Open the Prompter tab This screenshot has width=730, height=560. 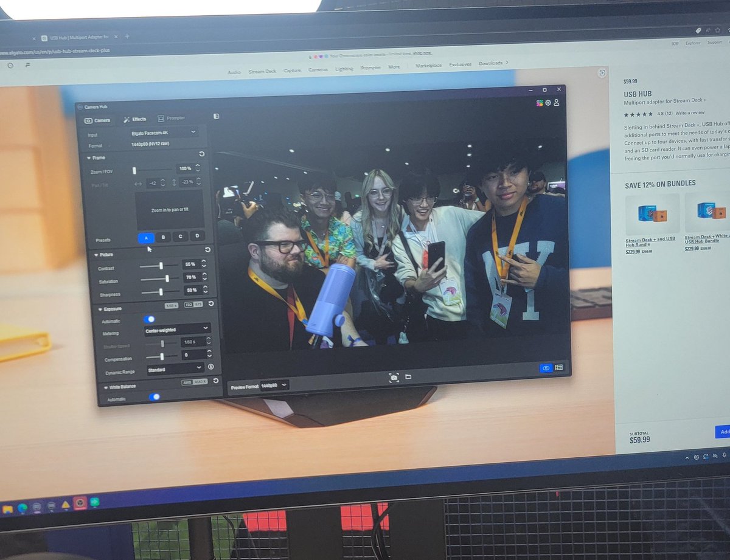coord(172,118)
